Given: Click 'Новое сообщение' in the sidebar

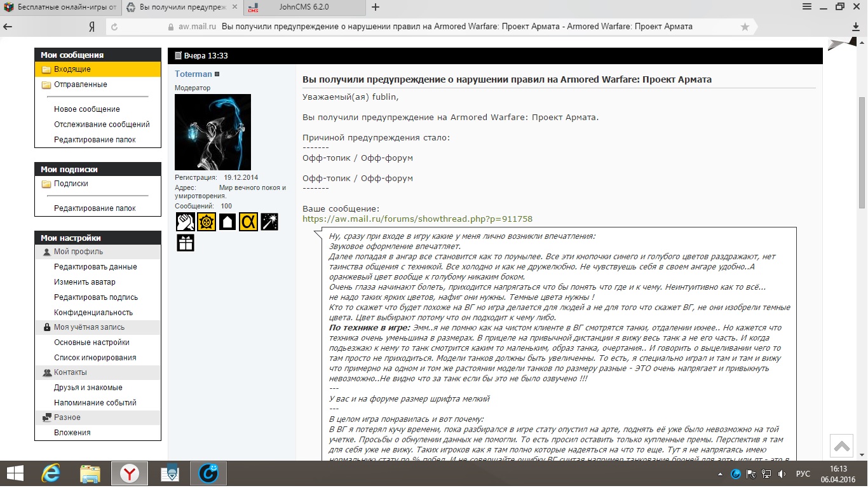Looking at the screenshot, I should [x=87, y=109].
